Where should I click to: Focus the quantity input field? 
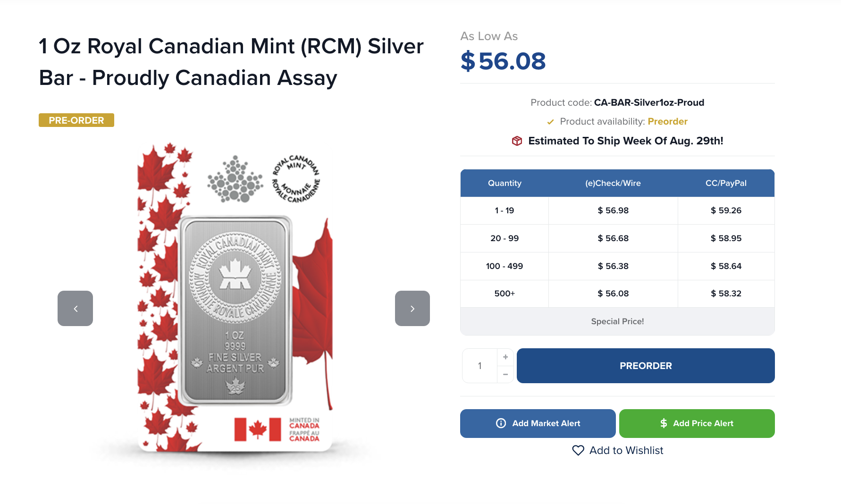click(x=480, y=366)
